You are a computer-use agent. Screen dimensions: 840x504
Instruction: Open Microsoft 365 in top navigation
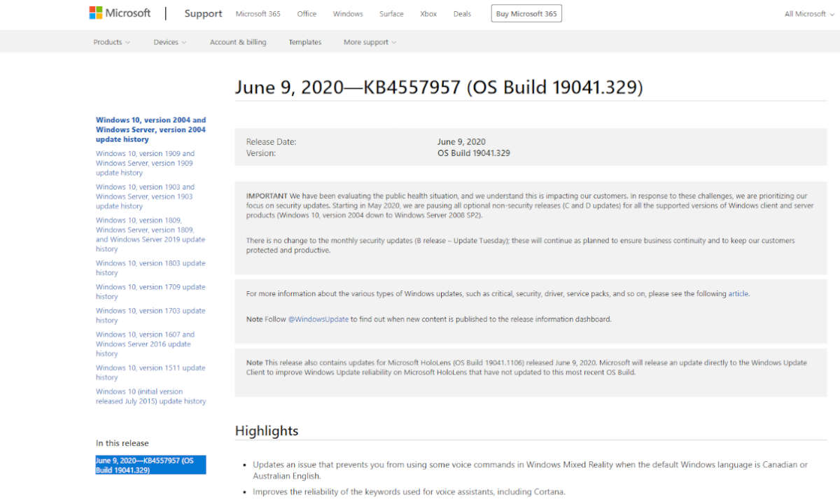tap(258, 14)
